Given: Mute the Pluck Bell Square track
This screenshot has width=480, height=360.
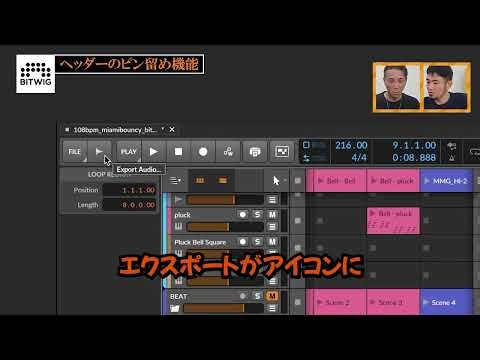Looking at the screenshot, I should pos(272,242).
